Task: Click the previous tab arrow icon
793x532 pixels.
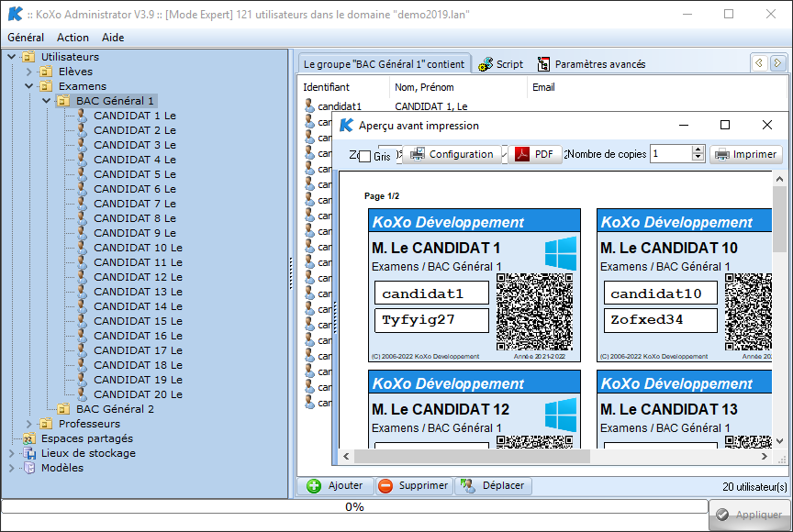Action: coord(759,63)
